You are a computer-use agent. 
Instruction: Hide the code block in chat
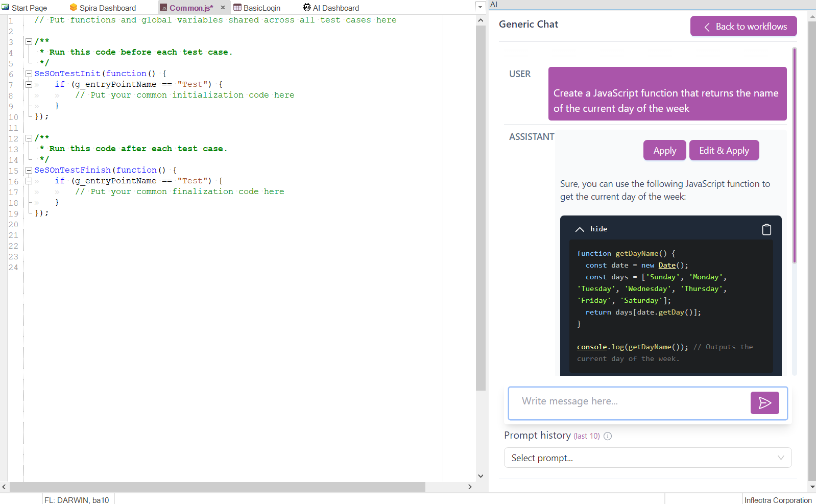coord(591,229)
